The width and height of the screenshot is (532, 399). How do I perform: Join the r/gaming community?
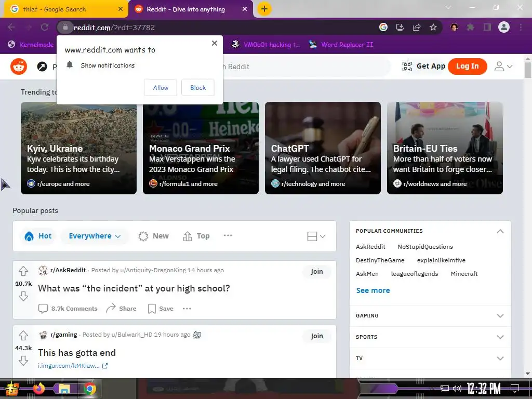(316, 336)
